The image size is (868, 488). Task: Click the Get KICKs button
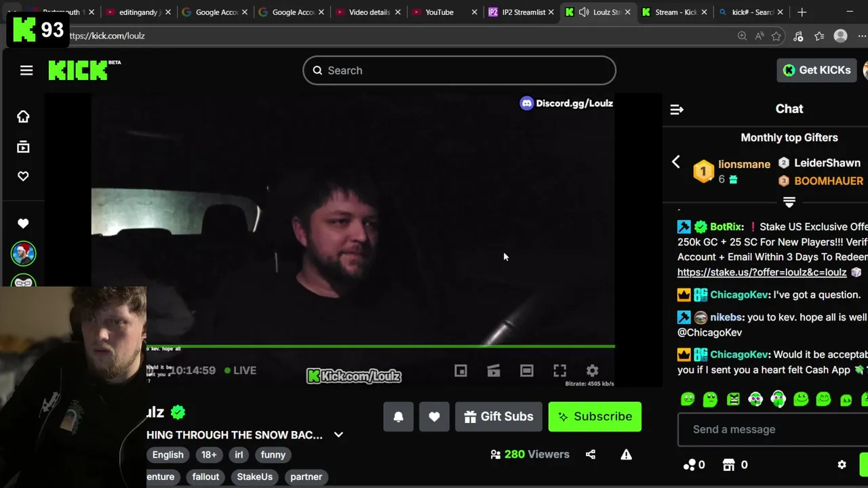pos(816,70)
